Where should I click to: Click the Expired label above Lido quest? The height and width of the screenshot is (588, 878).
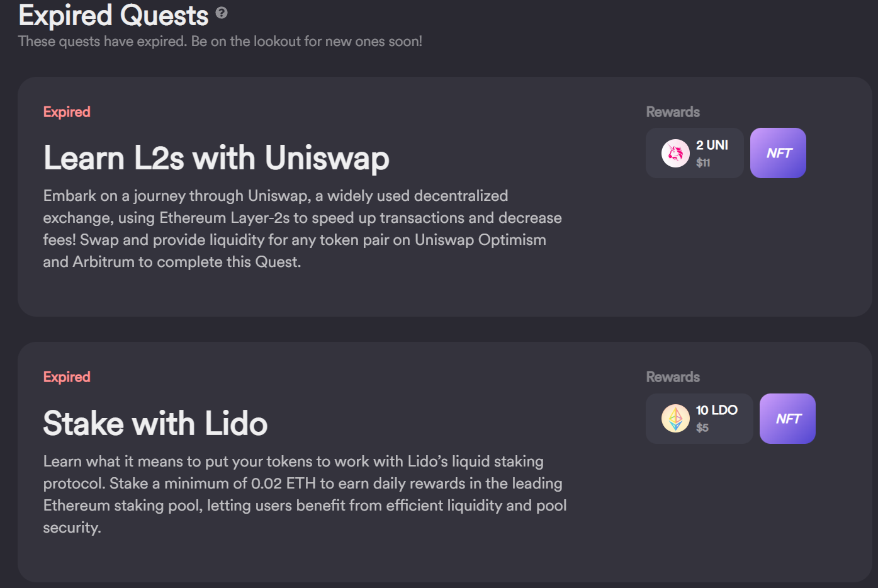67,377
